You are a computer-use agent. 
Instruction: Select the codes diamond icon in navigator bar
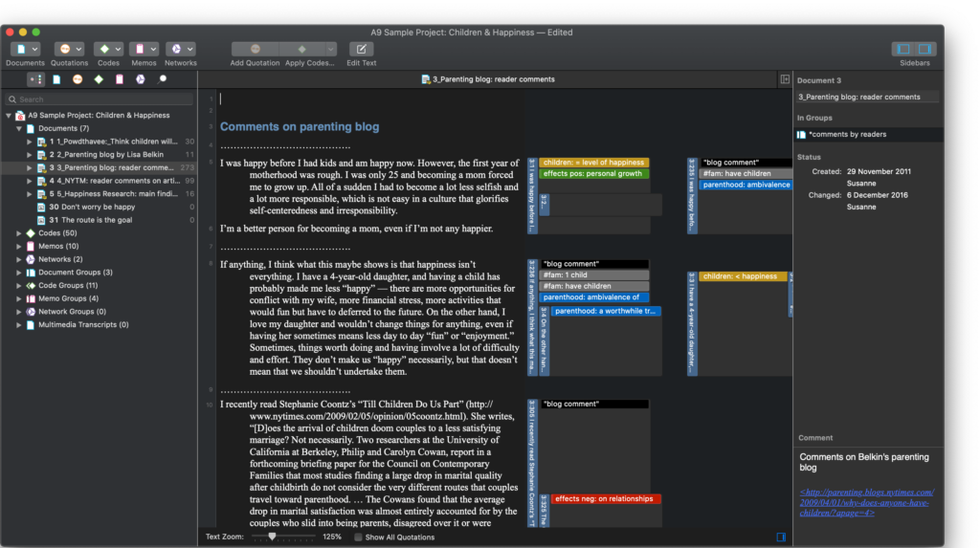98,79
